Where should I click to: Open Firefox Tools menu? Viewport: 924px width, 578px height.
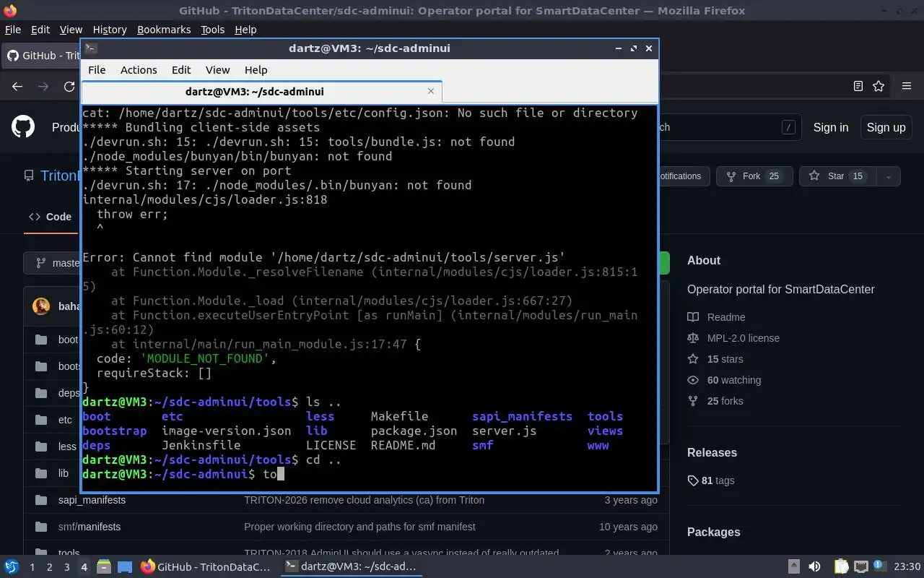pos(212,30)
